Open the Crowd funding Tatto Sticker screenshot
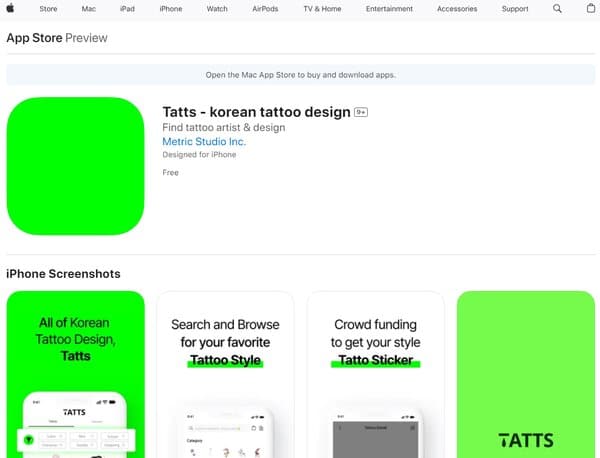Viewport: 600px width, 458px height. pos(375,374)
